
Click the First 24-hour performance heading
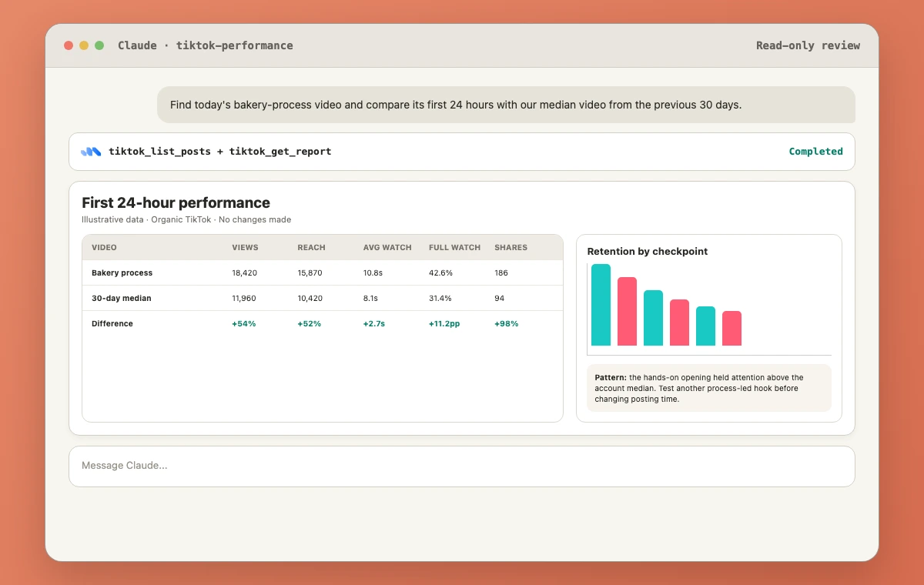[x=176, y=203]
